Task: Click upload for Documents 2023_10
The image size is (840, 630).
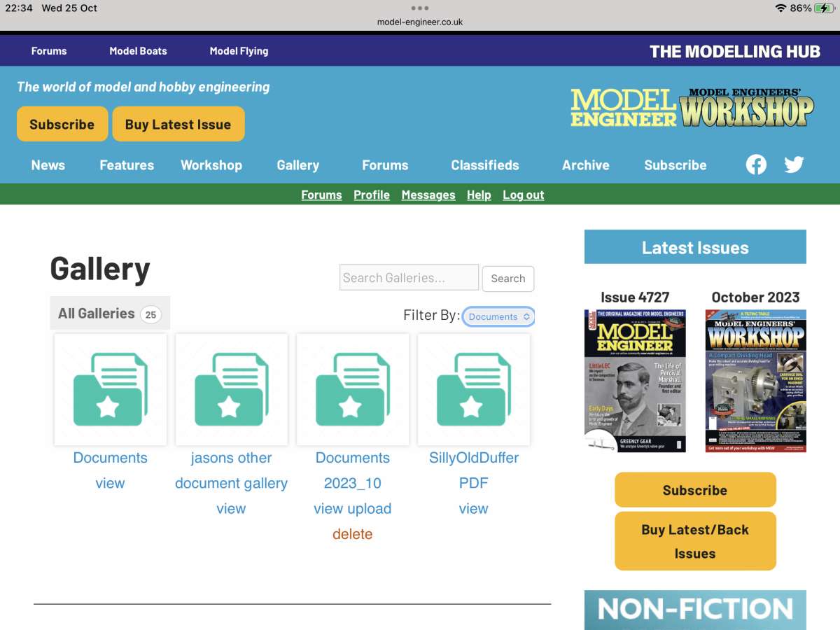Action: click(370, 509)
